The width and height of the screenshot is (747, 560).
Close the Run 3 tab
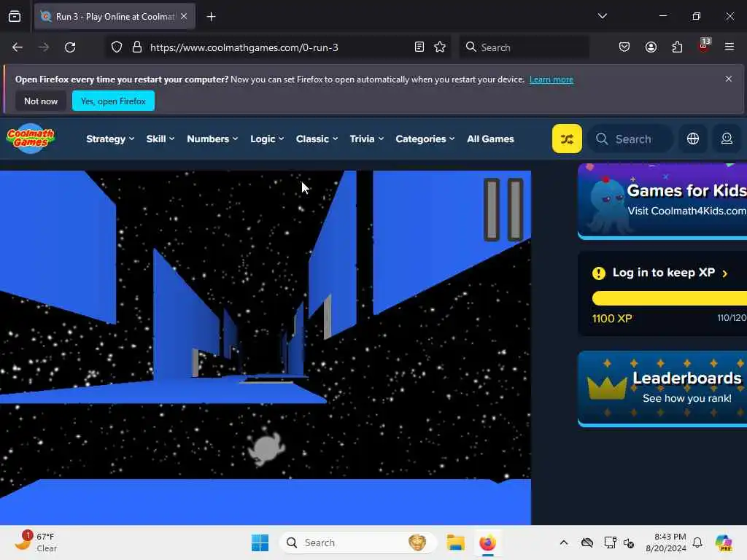[x=184, y=16]
